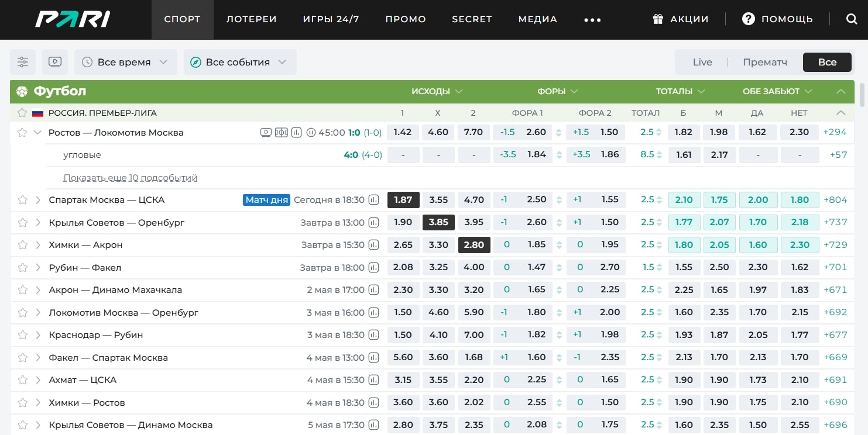The image size is (868, 435).
Task: Click the video broadcast filter icon
Action: (55, 62)
